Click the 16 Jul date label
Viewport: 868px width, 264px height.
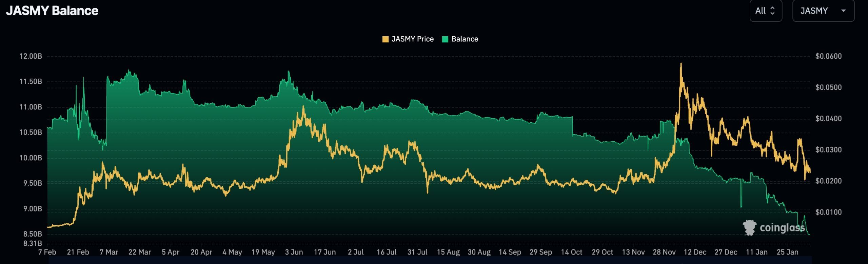coord(387,252)
